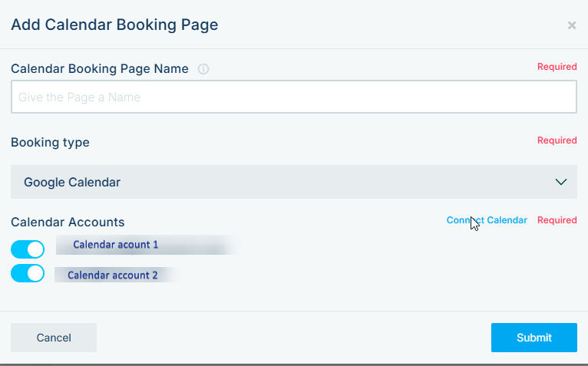Click the Connect Calendar link

click(487, 220)
